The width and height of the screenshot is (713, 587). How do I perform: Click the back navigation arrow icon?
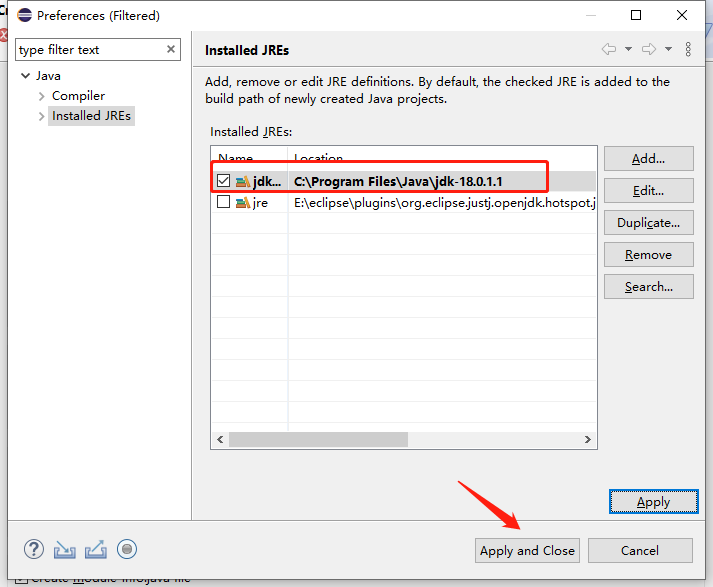(x=608, y=49)
